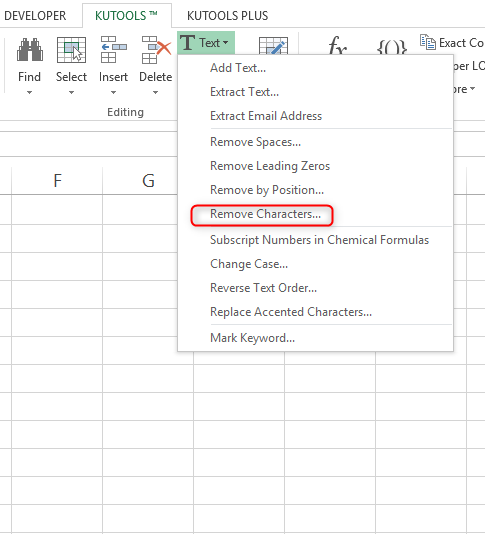Viewport: 485px width, 534px height.
Task: Click the Exact Copy icon
Action: pyautogui.click(x=428, y=42)
